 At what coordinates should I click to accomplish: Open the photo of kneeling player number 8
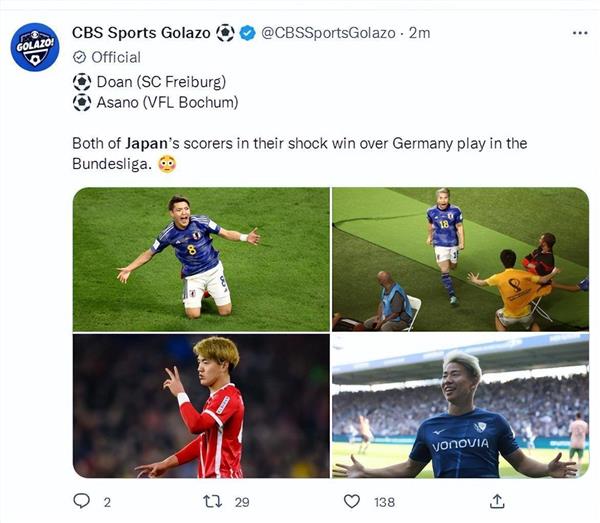point(201,259)
